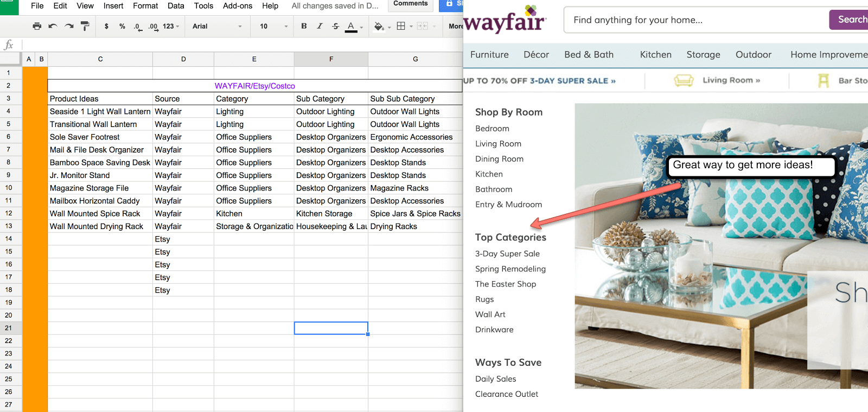Toggle bold formatting
Screen dimensions: 868x412
[x=304, y=26]
